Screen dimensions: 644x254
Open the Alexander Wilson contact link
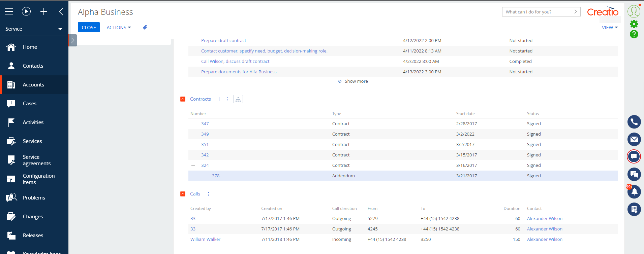point(544,219)
